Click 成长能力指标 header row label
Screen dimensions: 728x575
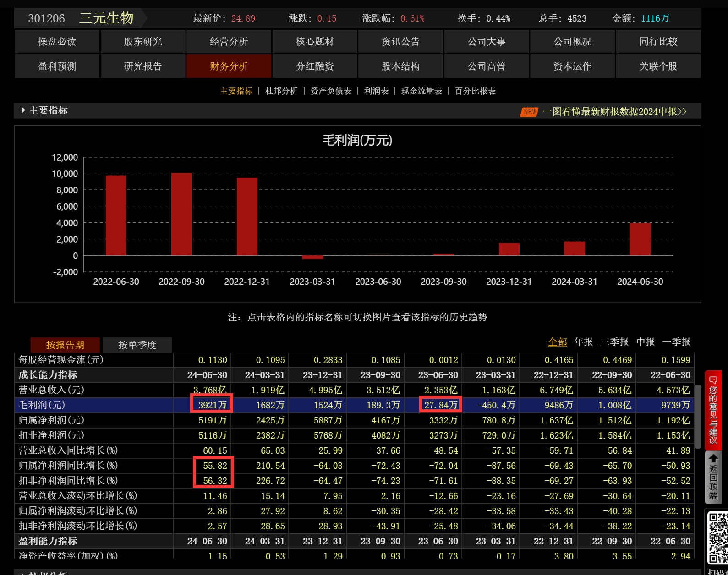click(48, 375)
